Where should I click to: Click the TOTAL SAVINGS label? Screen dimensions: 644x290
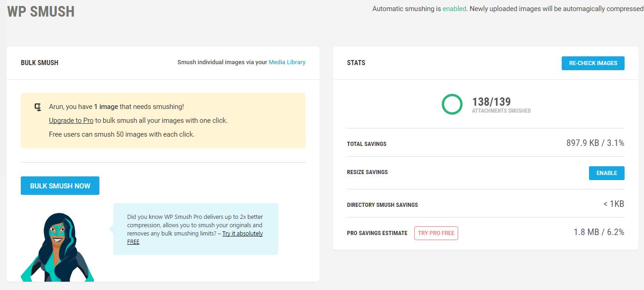[367, 144]
